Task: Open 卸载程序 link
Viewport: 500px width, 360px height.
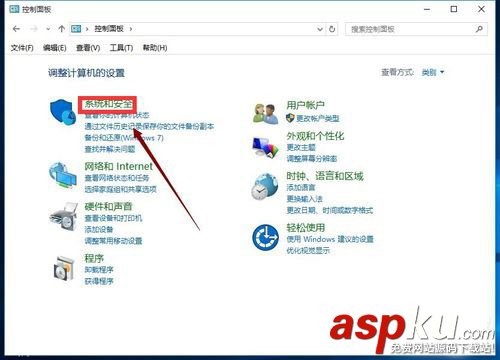Action: pos(99,270)
